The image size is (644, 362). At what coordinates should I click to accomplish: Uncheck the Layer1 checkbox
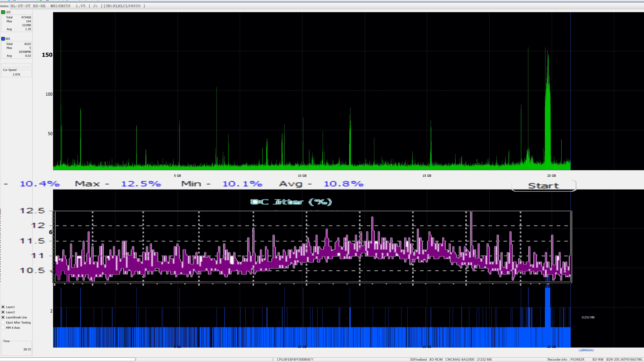(x=3, y=307)
